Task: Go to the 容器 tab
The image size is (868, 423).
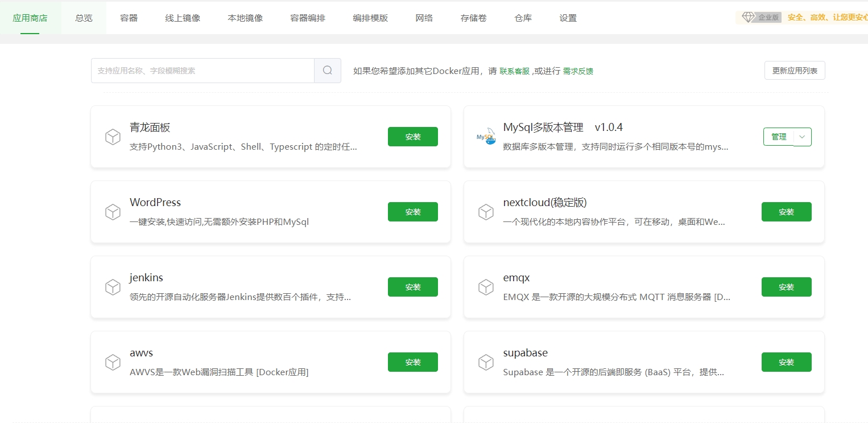Action: click(x=129, y=18)
